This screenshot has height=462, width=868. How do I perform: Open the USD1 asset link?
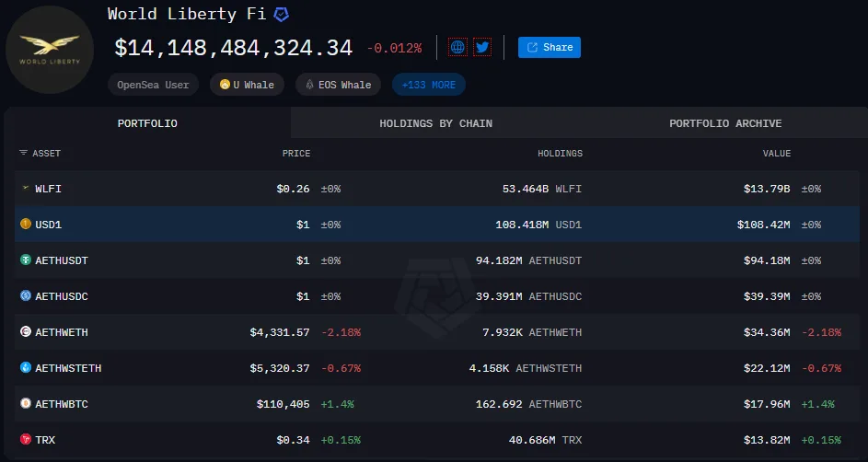(x=48, y=225)
